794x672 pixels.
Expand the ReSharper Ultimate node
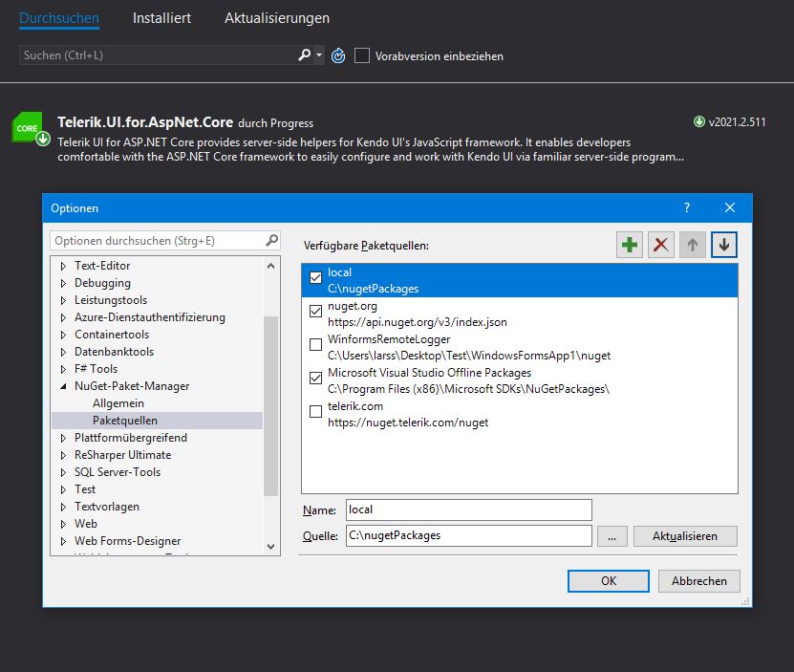[x=63, y=455]
